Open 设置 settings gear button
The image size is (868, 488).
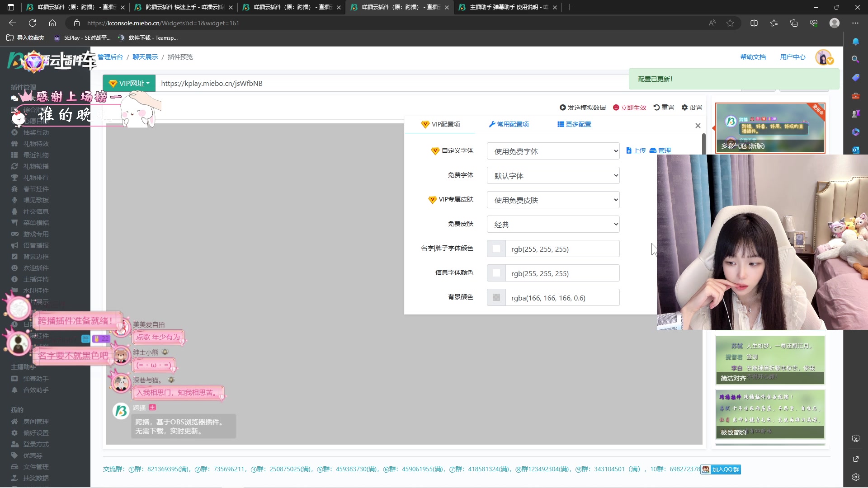point(692,108)
